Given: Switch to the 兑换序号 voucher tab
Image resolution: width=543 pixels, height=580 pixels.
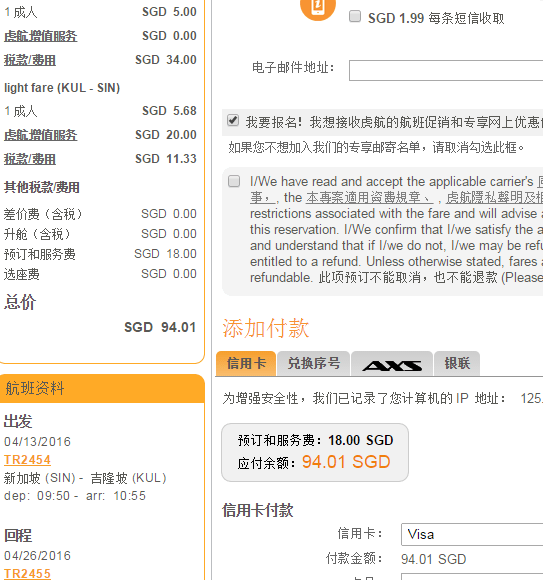Looking at the screenshot, I should (x=314, y=364).
